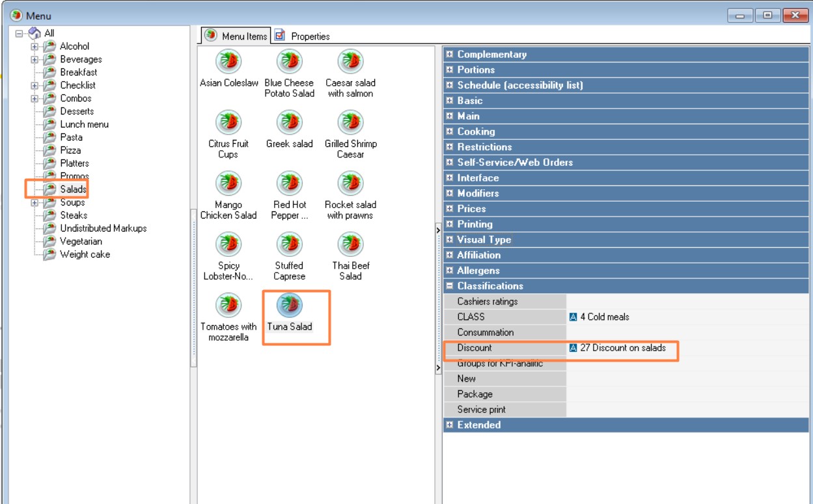Viewport: 813px width, 504px height.
Task: Expand the Allergens property group
Action: (449, 271)
